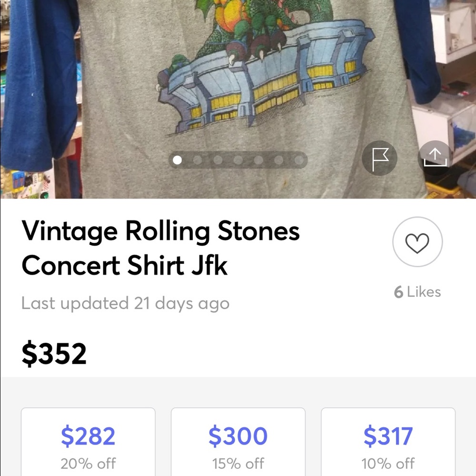Go to first photo carousel dot
The image size is (476, 476).
pyautogui.click(x=178, y=160)
